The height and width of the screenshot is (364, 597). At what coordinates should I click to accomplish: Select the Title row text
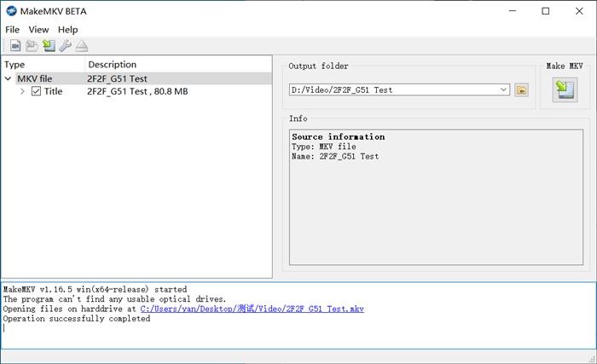53,91
